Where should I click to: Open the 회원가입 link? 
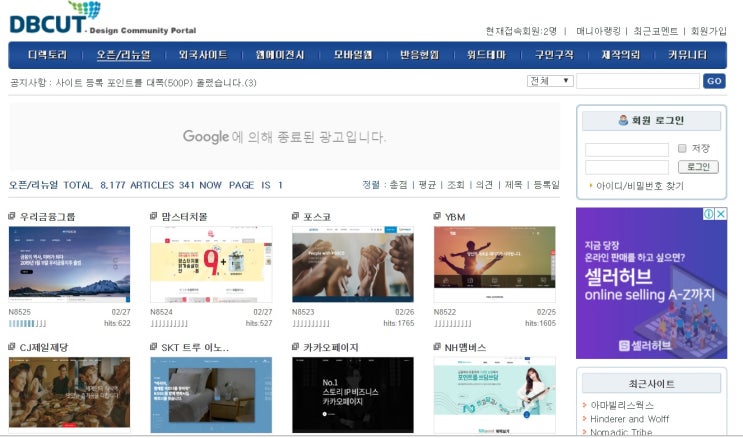pos(708,31)
